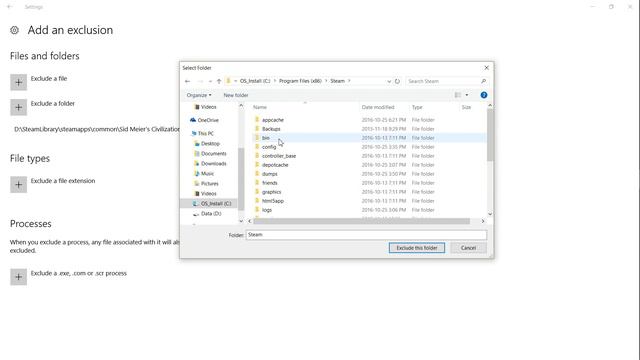Click the plus icon for Exclude a folder
640x360 pixels.
[18, 107]
